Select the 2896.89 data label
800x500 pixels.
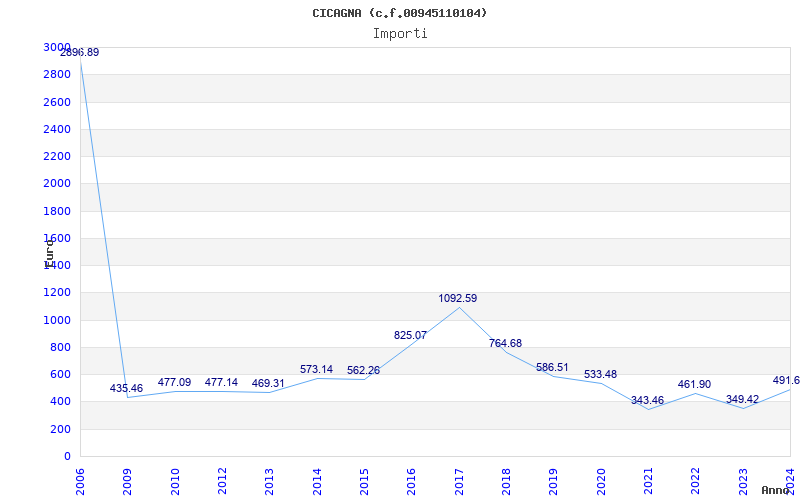pyautogui.click(x=80, y=53)
